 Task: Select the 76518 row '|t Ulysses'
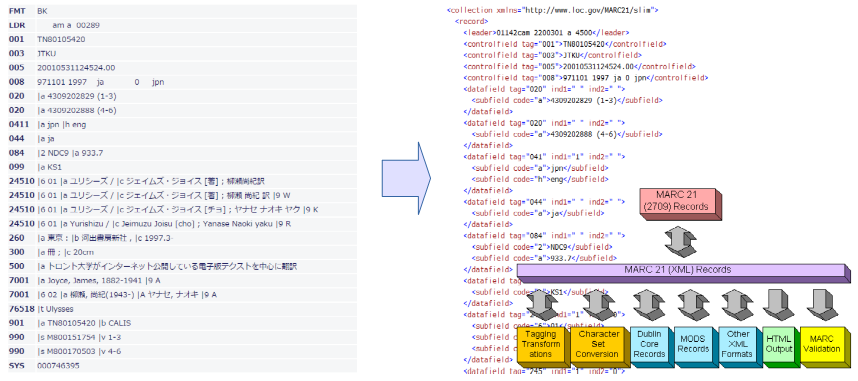(x=182, y=309)
